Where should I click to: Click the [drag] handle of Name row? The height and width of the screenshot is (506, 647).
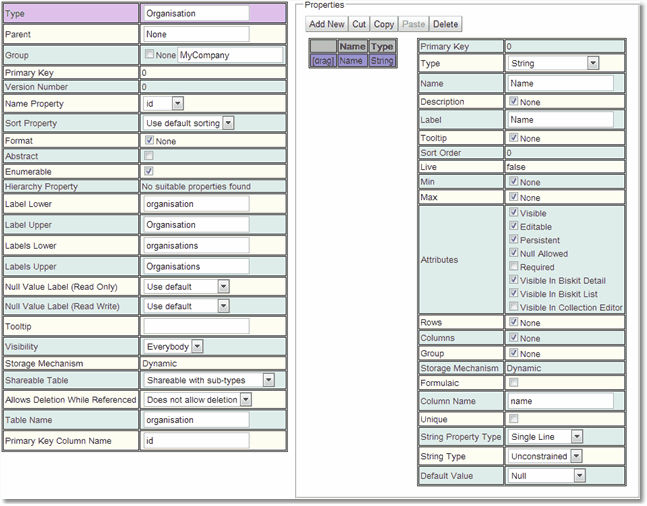click(x=323, y=61)
